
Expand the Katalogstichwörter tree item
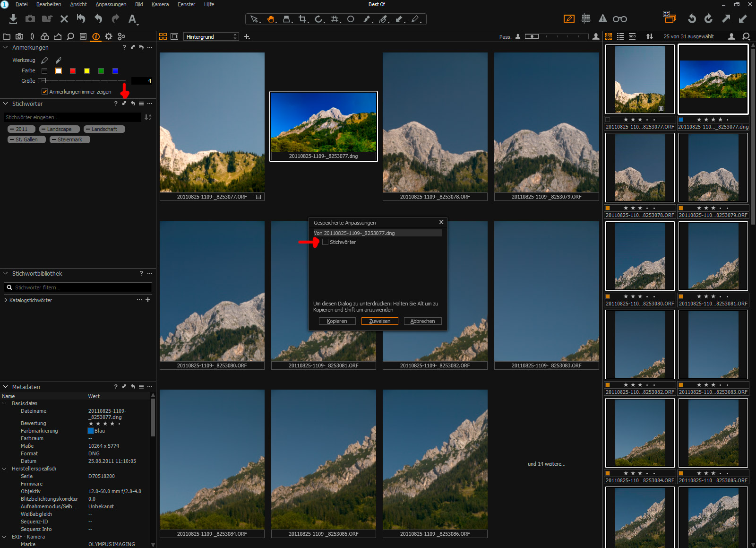pos(6,300)
